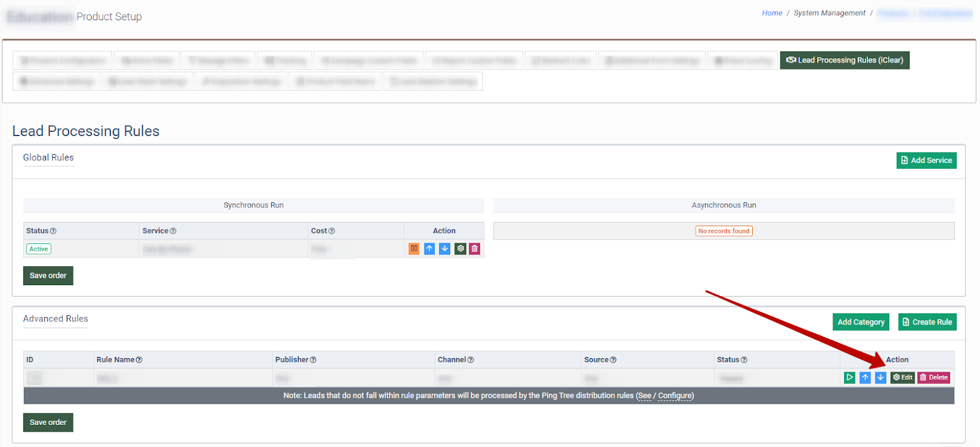Viewport: 980px width, 447px height.
Task: Move global rule service up
Action: pos(429,249)
